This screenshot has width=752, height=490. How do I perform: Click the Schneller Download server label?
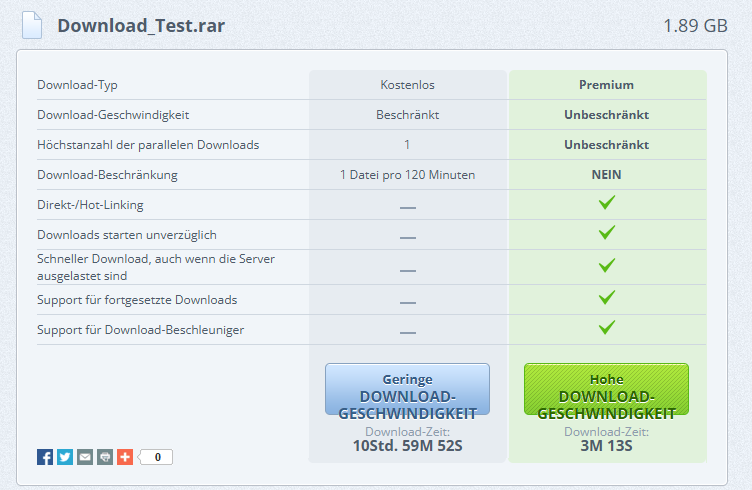(156, 267)
